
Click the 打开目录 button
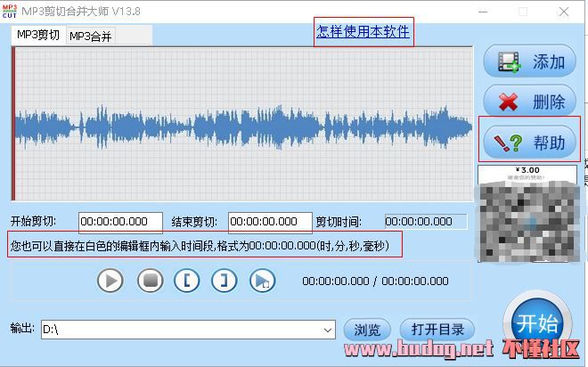pos(437,330)
